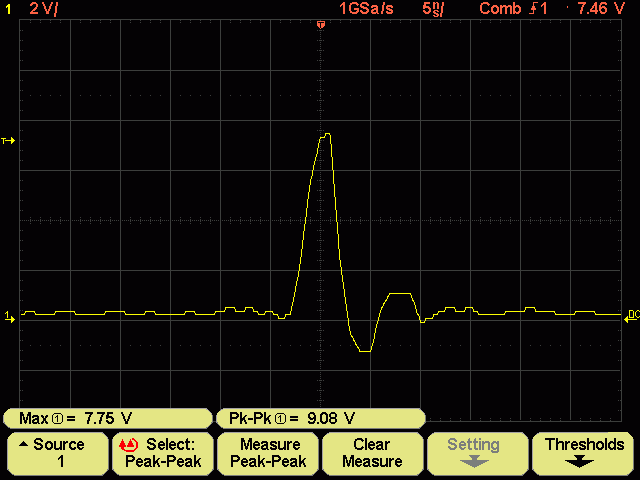Click the red measurement icon in the Select softkey
This screenshot has height=480, width=640.
point(128,445)
